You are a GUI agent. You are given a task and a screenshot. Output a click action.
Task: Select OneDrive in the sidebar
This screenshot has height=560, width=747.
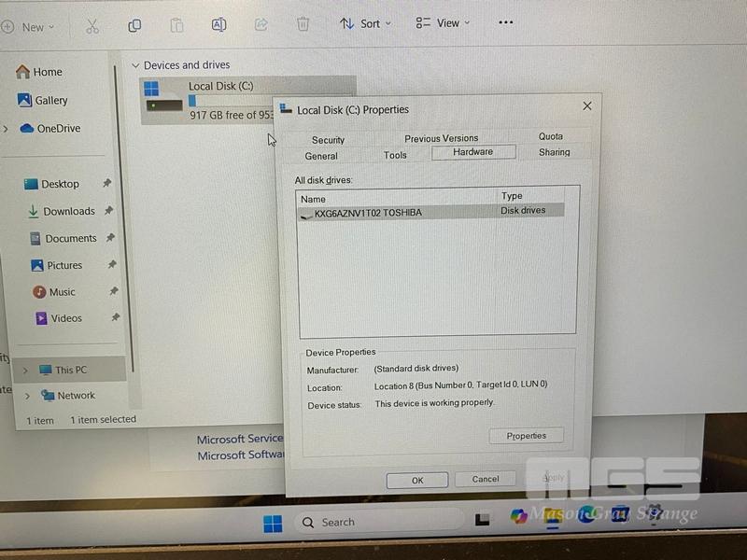point(50,128)
